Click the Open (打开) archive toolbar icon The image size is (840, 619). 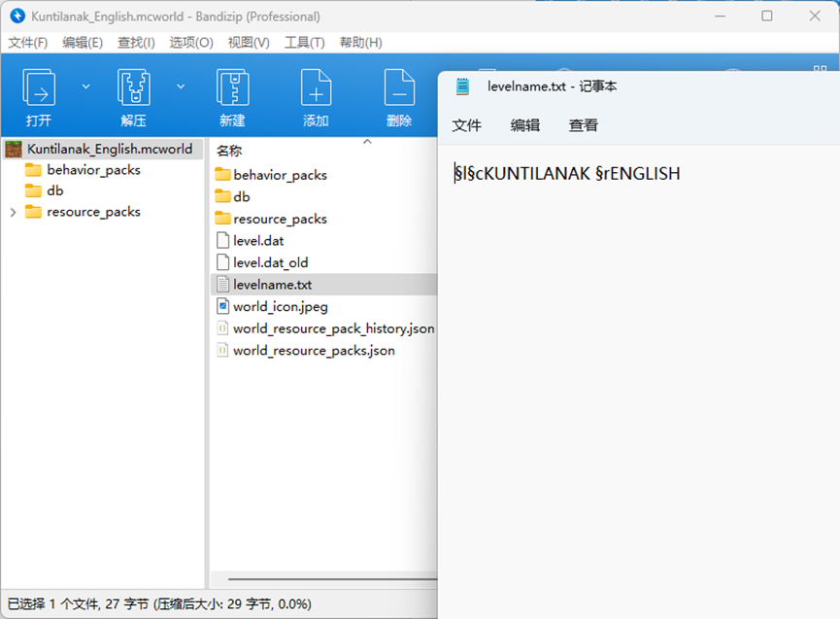coord(39,87)
